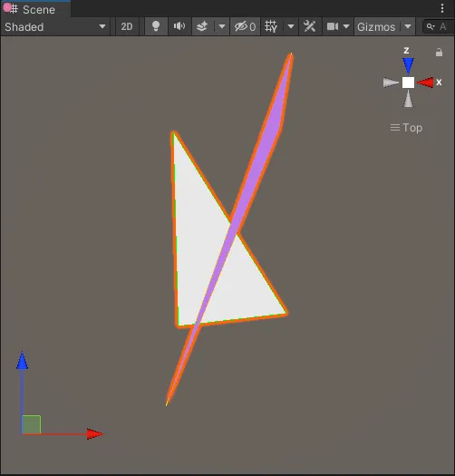Switch to the Scene tab
This screenshot has height=476, width=455.
pos(35,9)
